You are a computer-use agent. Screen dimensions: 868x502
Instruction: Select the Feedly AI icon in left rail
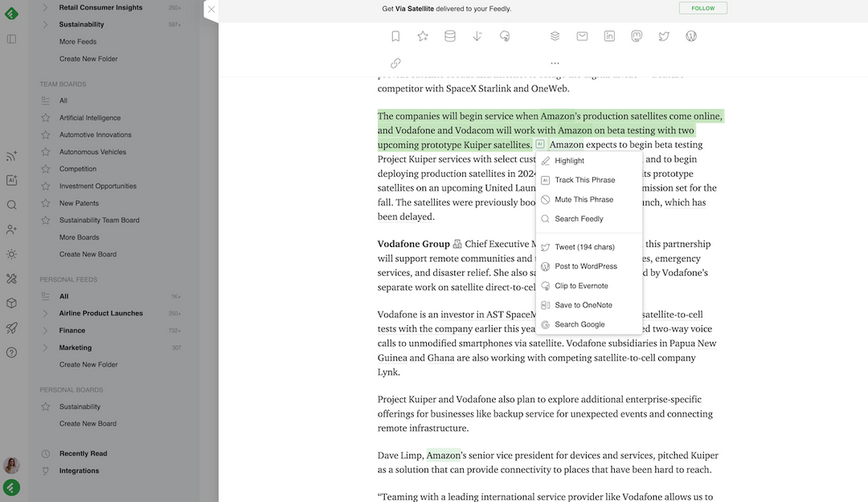[x=11, y=180]
